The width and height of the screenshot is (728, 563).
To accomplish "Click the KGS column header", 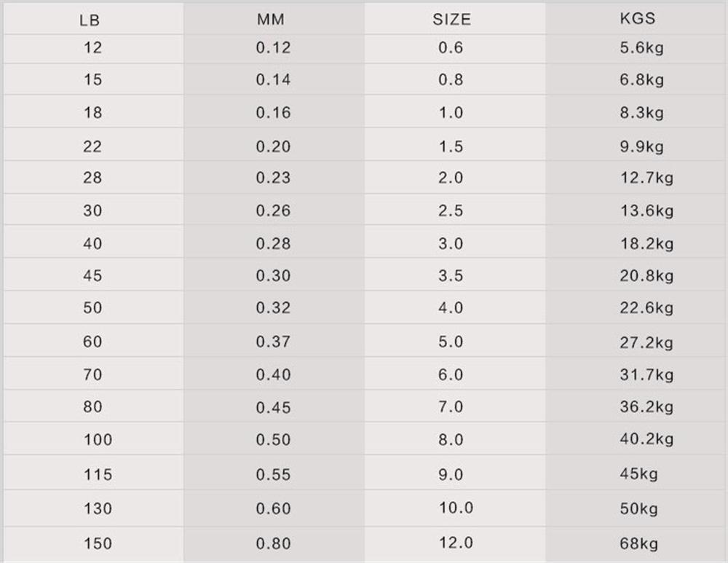I will point(638,19).
